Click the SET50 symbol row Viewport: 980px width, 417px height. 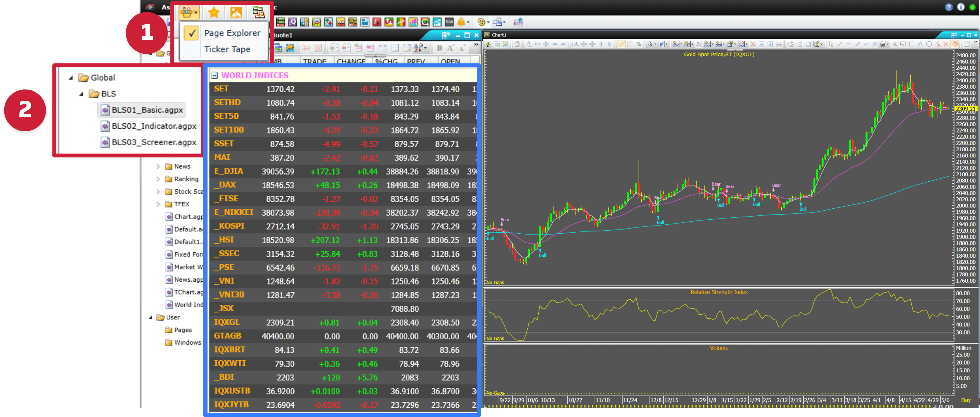click(x=226, y=116)
